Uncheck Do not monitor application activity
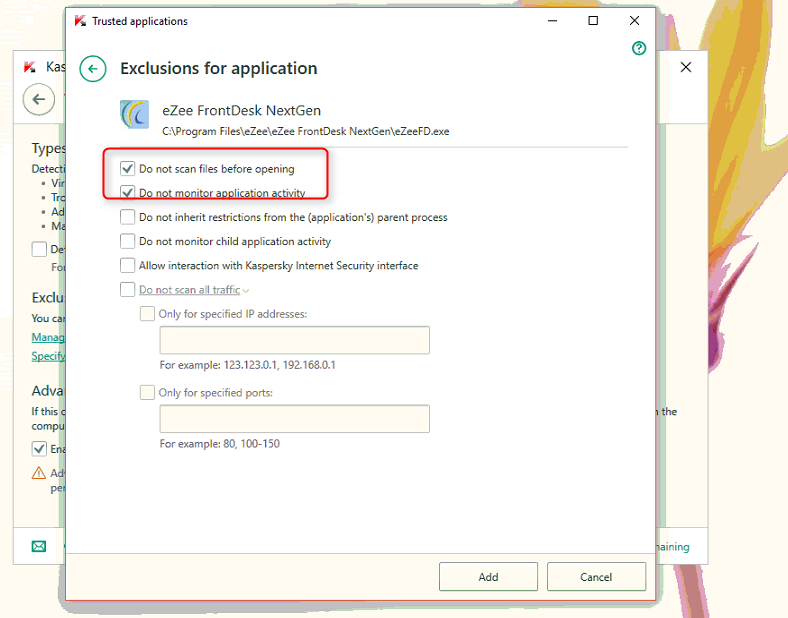This screenshot has height=618, width=788. pyautogui.click(x=128, y=192)
